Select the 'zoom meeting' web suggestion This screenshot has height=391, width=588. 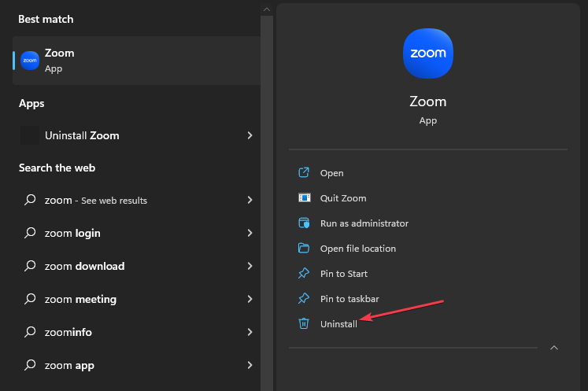[136, 299]
